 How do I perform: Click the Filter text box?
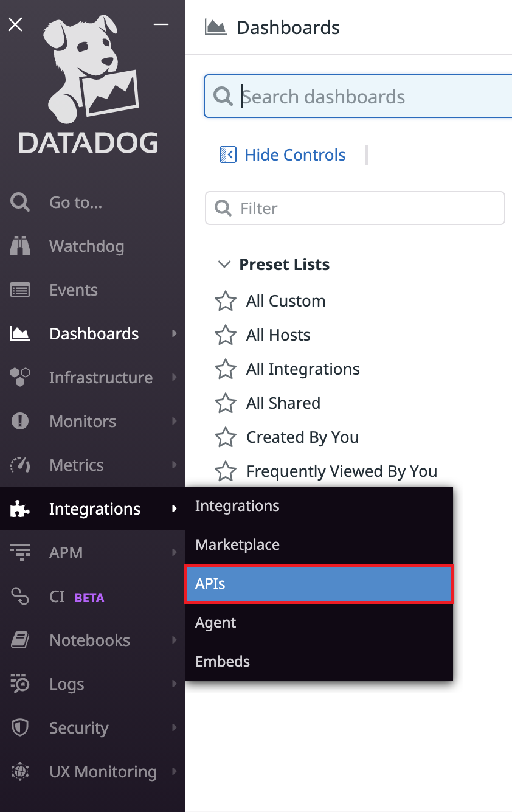365,209
